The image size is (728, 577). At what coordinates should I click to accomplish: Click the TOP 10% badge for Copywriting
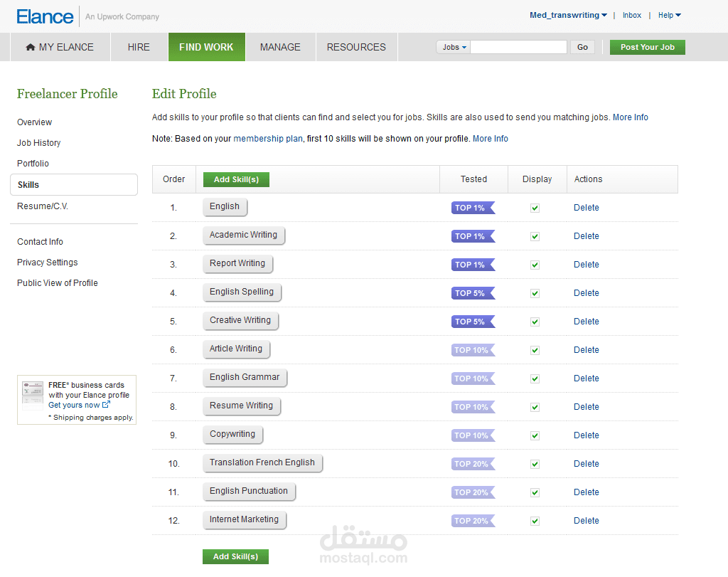click(x=473, y=435)
